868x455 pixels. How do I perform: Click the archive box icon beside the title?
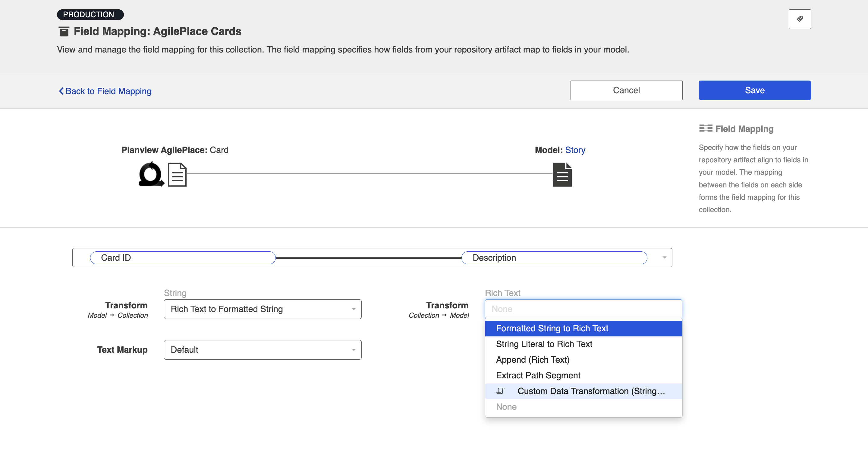[64, 31]
